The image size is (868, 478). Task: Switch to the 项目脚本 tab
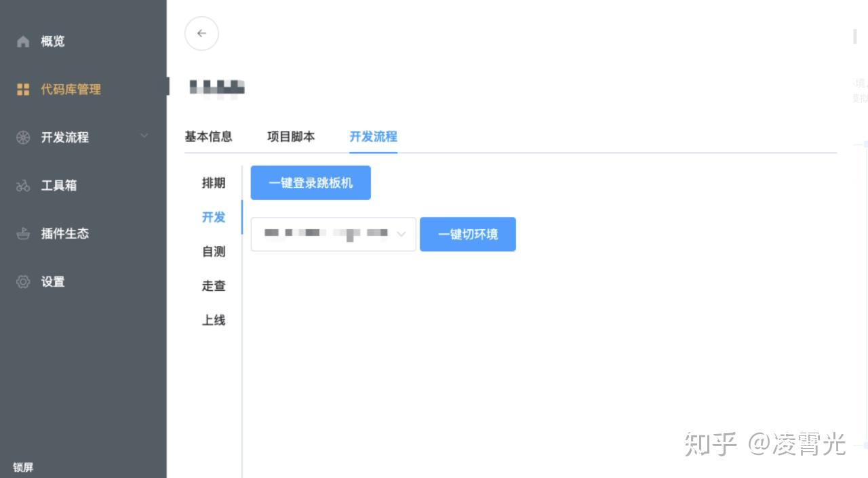[x=290, y=136]
